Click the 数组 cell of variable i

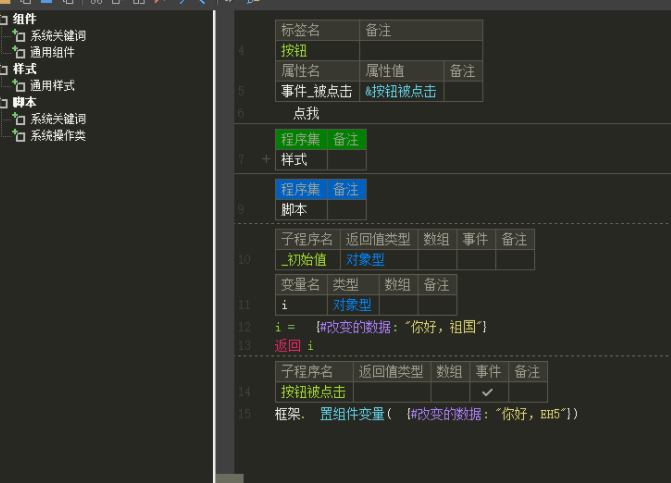coord(398,305)
